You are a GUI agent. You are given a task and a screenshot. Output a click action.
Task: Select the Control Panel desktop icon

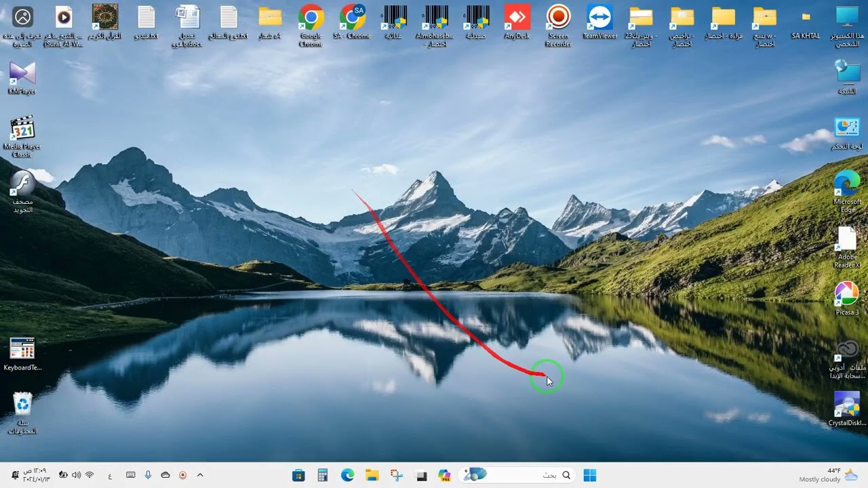tap(847, 134)
